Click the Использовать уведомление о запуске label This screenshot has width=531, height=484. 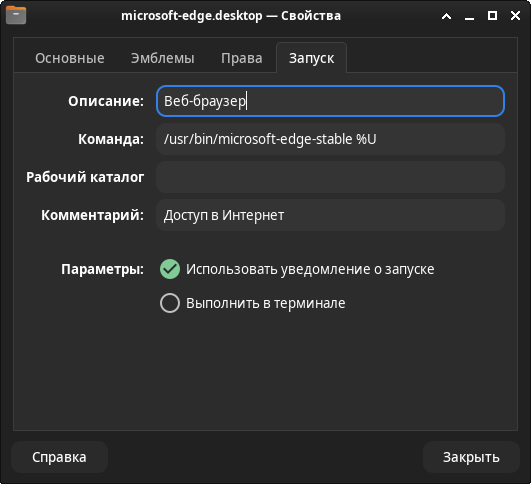point(310,269)
